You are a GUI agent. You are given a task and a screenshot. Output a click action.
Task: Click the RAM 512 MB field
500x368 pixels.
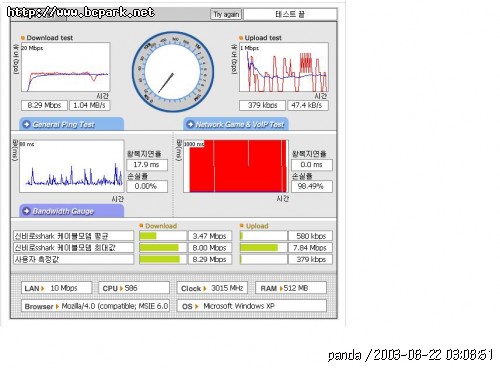(291, 288)
